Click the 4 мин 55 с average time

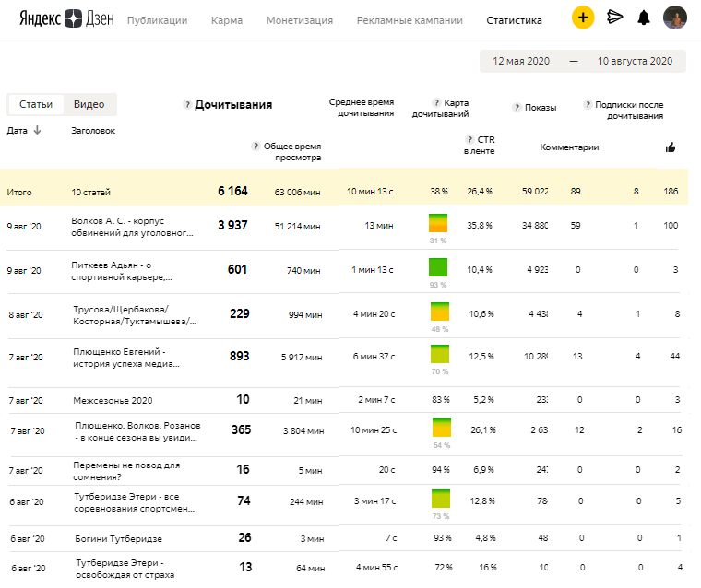[377, 568]
